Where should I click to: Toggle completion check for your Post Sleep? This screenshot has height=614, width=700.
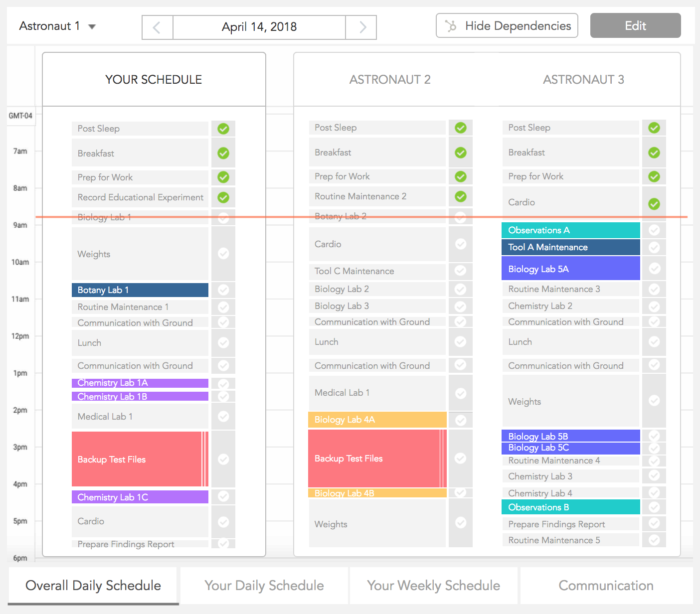223,129
